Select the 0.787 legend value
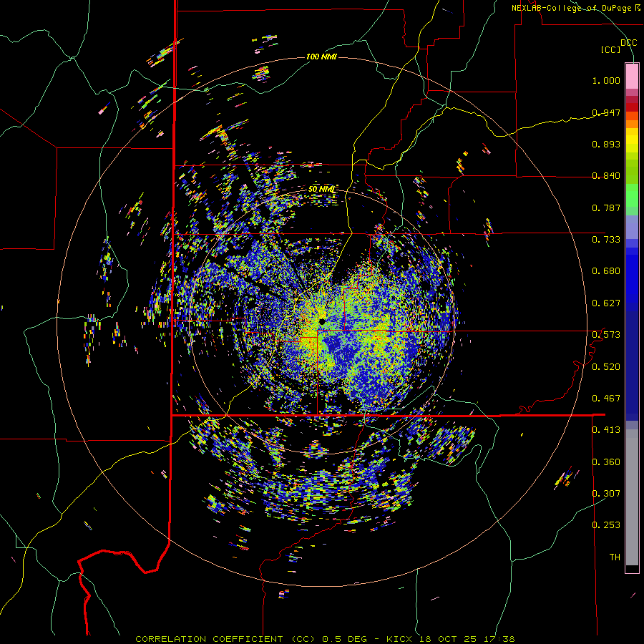The image size is (644, 644). pyautogui.click(x=606, y=208)
